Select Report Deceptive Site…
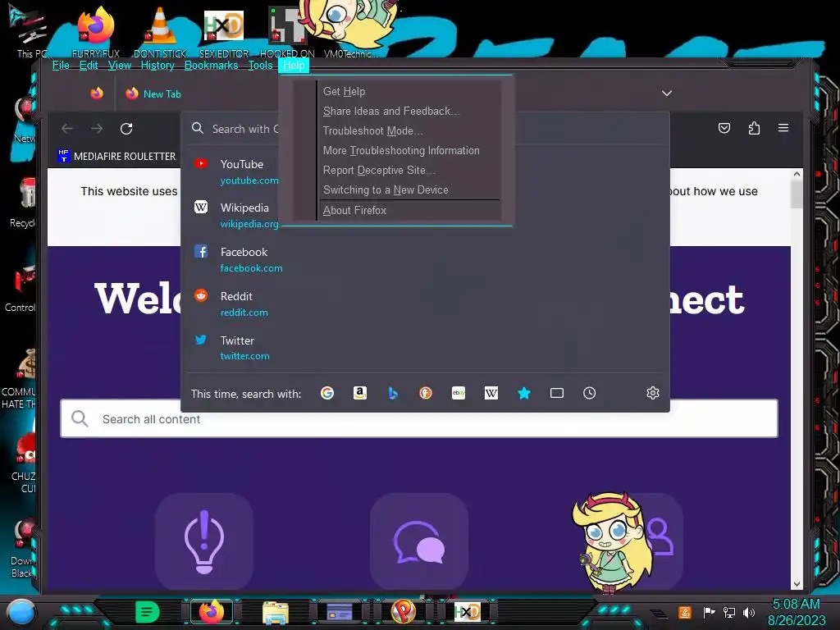Screen dimensions: 840x630 click(x=410, y=171)
